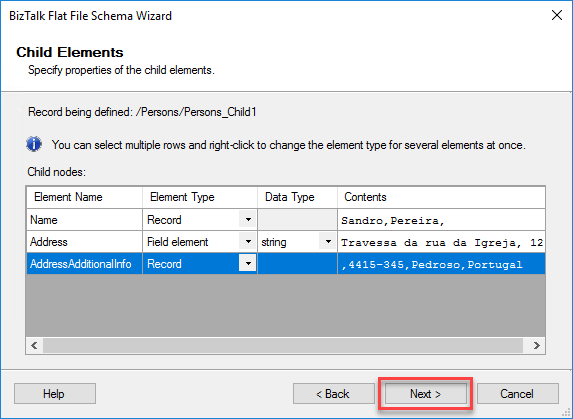Click the Next button
The image size is (573, 419).
[x=425, y=394]
